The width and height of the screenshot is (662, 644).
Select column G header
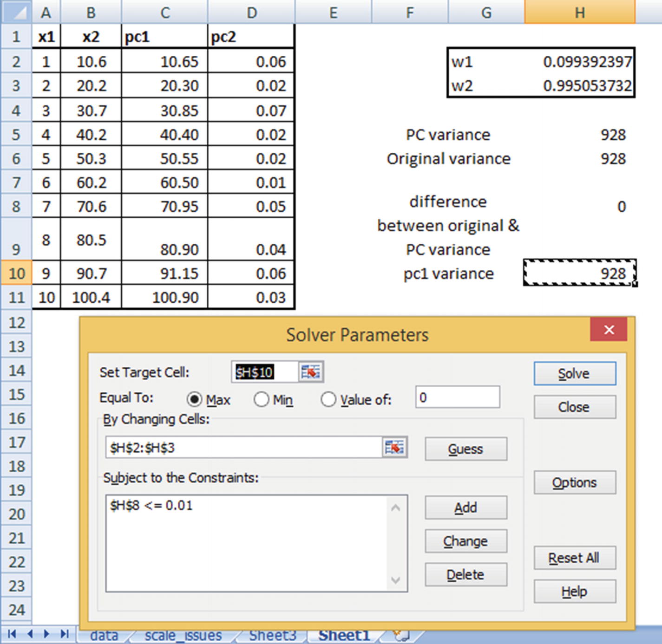pos(486,12)
